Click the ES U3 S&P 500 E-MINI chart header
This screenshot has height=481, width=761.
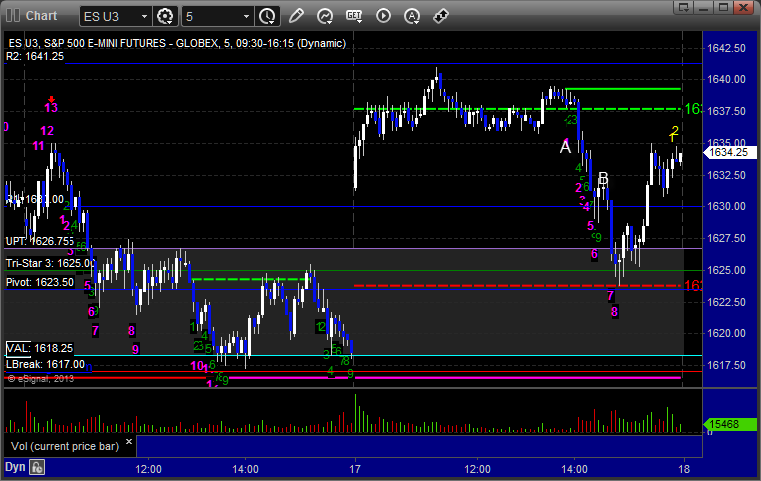[x=177, y=43]
